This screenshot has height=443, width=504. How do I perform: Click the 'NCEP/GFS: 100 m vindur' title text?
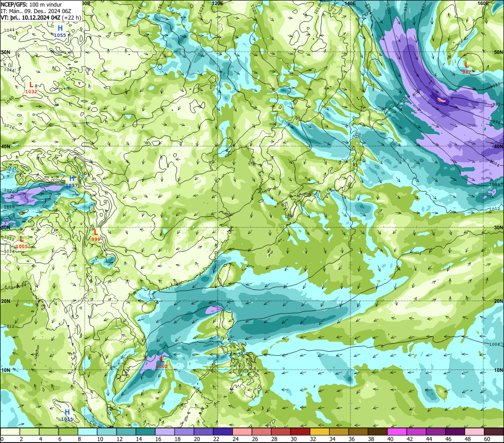[x=31, y=5]
